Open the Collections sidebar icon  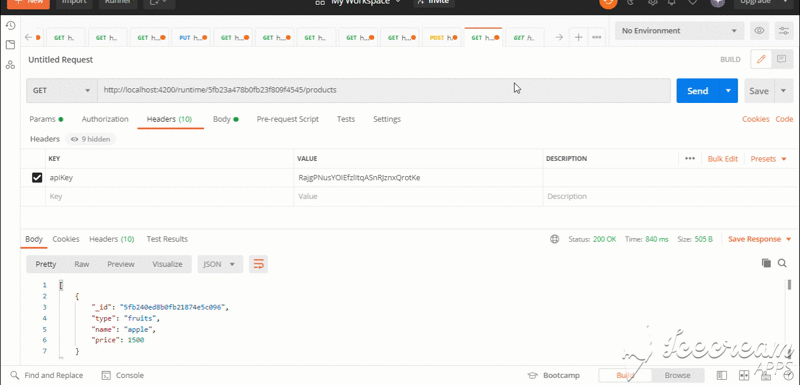click(x=10, y=45)
